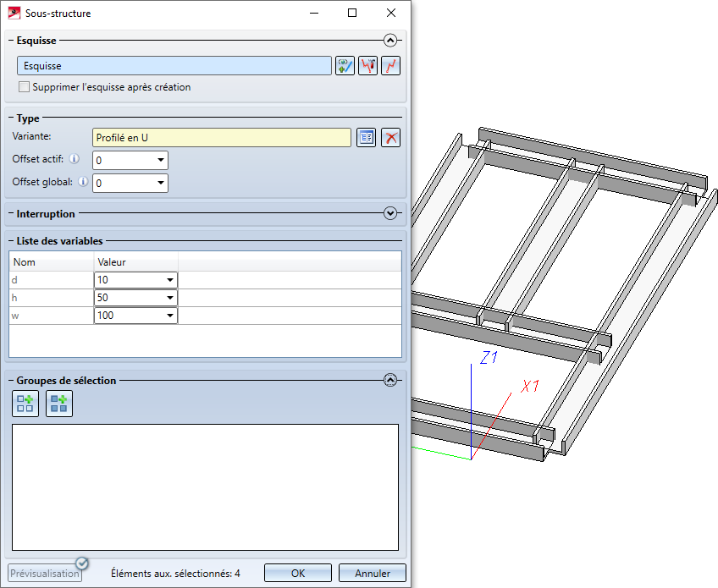Open the value dropdown for variable h
The image size is (718, 588).
tap(170, 298)
